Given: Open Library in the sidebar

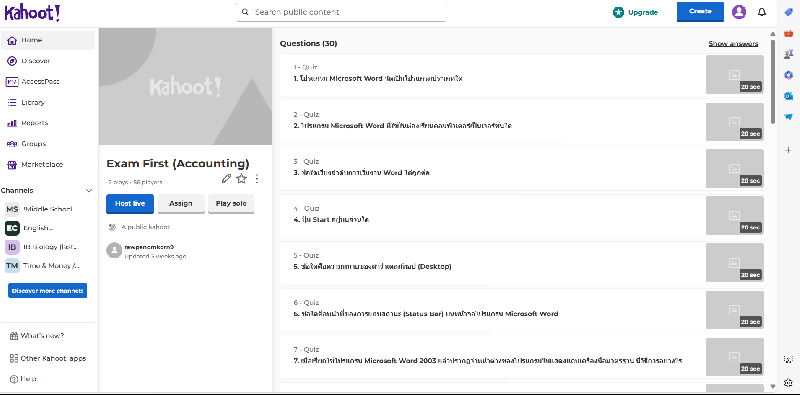Looking at the screenshot, I should click(48, 103).
